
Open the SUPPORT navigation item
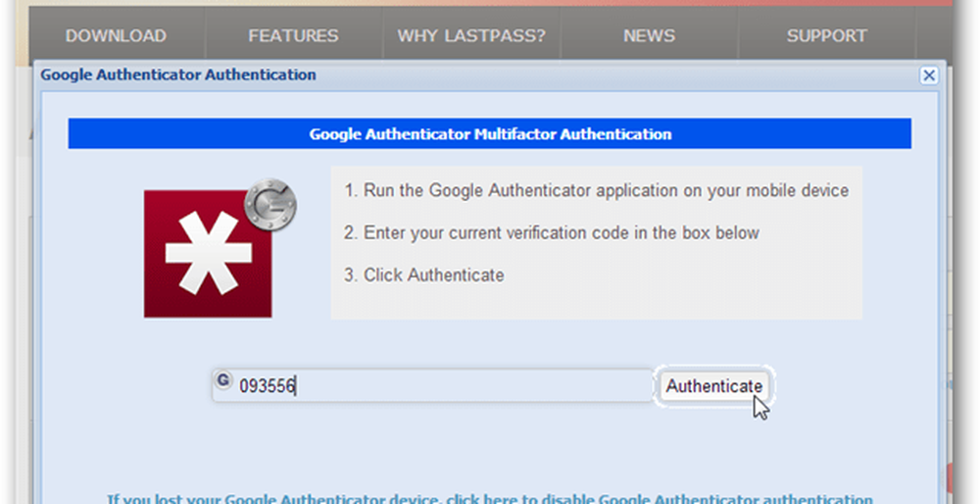[x=826, y=35]
